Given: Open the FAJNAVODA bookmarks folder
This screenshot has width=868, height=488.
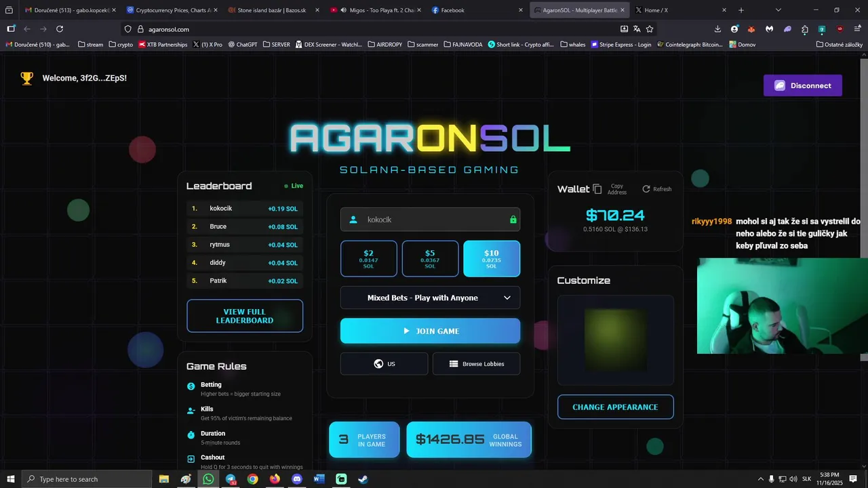Looking at the screenshot, I should (x=463, y=44).
